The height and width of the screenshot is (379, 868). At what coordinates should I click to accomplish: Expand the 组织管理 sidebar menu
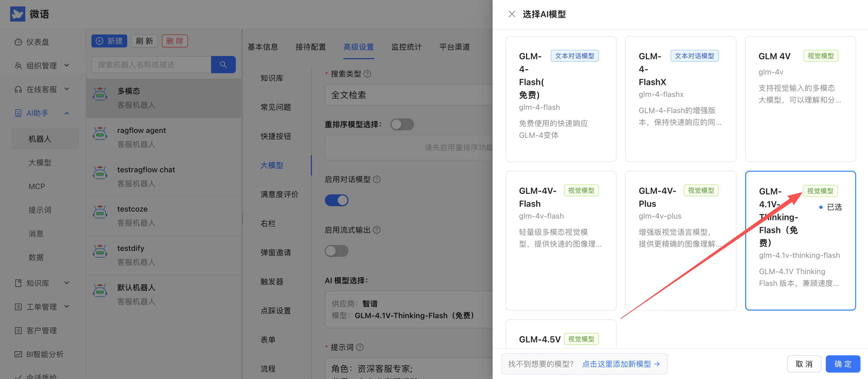(41, 65)
